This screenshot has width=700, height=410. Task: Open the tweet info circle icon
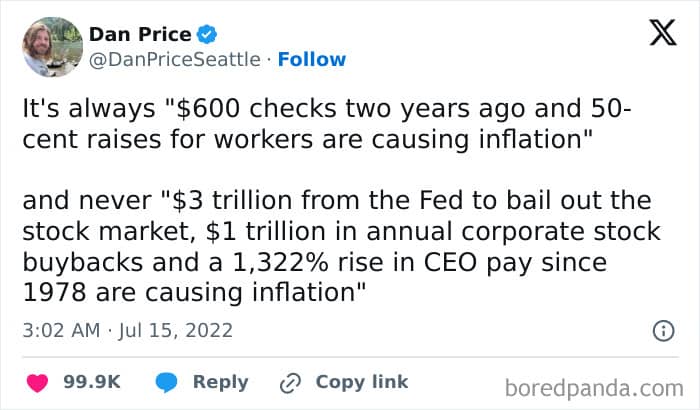pyautogui.click(x=663, y=331)
